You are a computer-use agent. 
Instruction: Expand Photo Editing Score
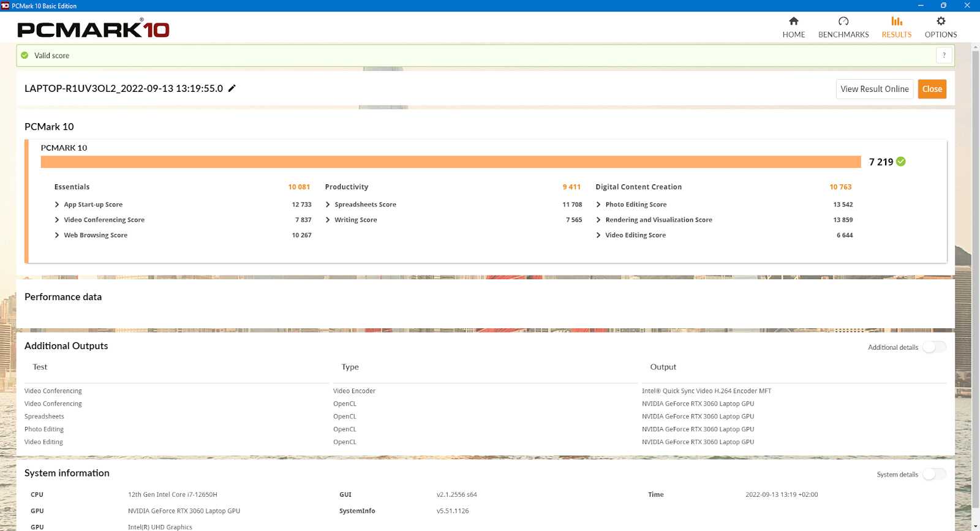coord(598,205)
